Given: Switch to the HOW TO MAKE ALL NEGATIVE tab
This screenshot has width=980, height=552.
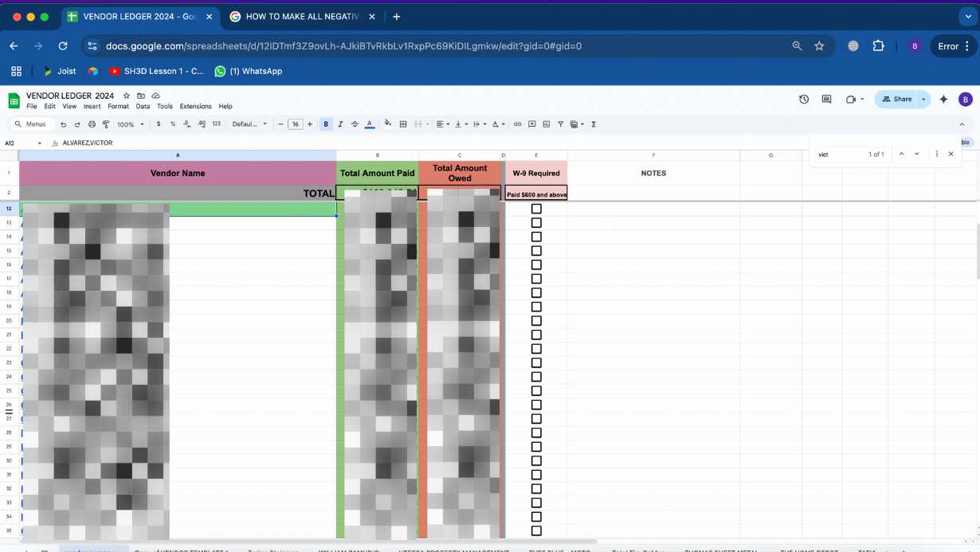Looking at the screenshot, I should (x=303, y=16).
